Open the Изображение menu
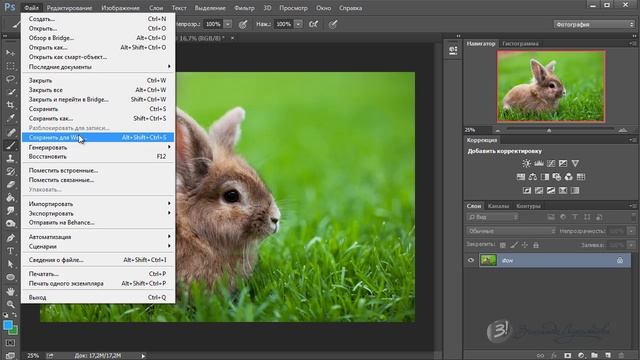640x360 pixels. [120, 8]
